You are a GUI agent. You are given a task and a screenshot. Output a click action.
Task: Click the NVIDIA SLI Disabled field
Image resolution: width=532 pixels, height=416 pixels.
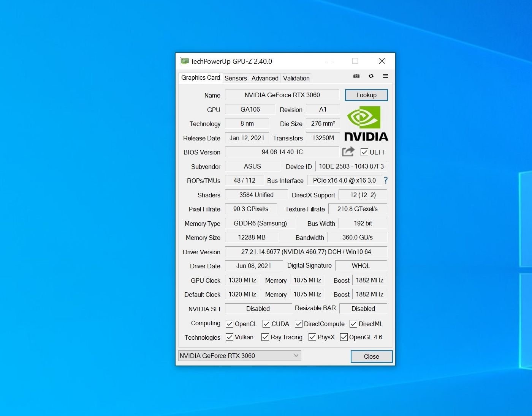[x=258, y=309]
